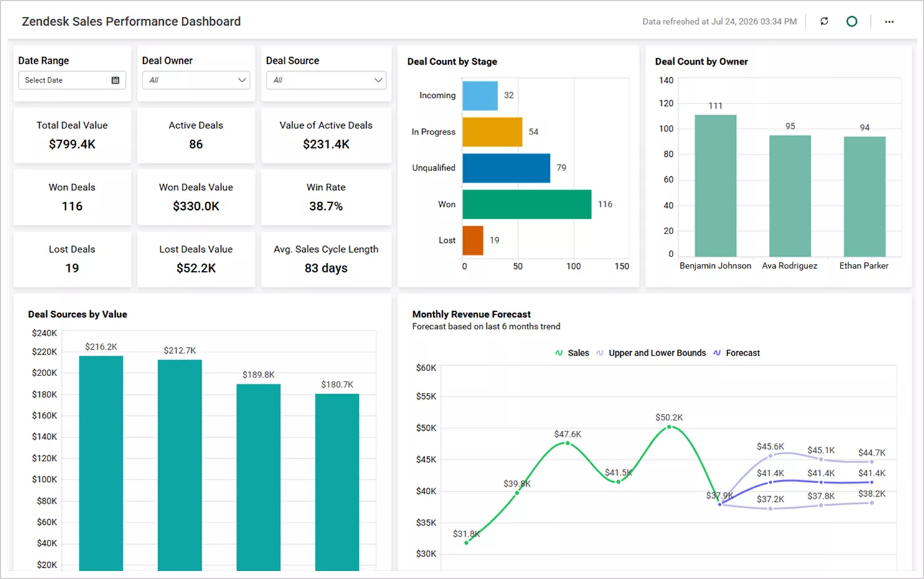
Task: Click the Unqualified stage axis label
Action: (433, 168)
